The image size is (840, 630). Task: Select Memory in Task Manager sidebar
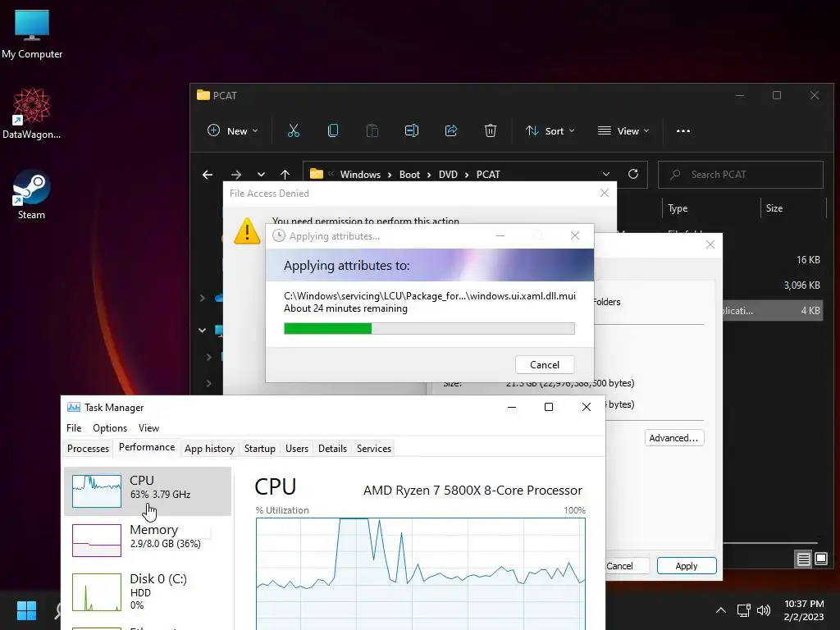[148, 540]
